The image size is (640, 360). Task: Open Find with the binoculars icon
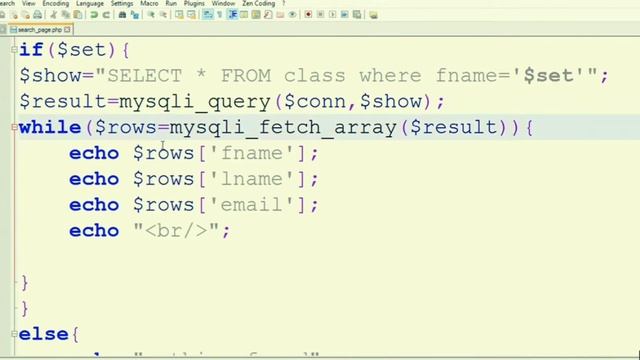pyautogui.click(x=122, y=15)
